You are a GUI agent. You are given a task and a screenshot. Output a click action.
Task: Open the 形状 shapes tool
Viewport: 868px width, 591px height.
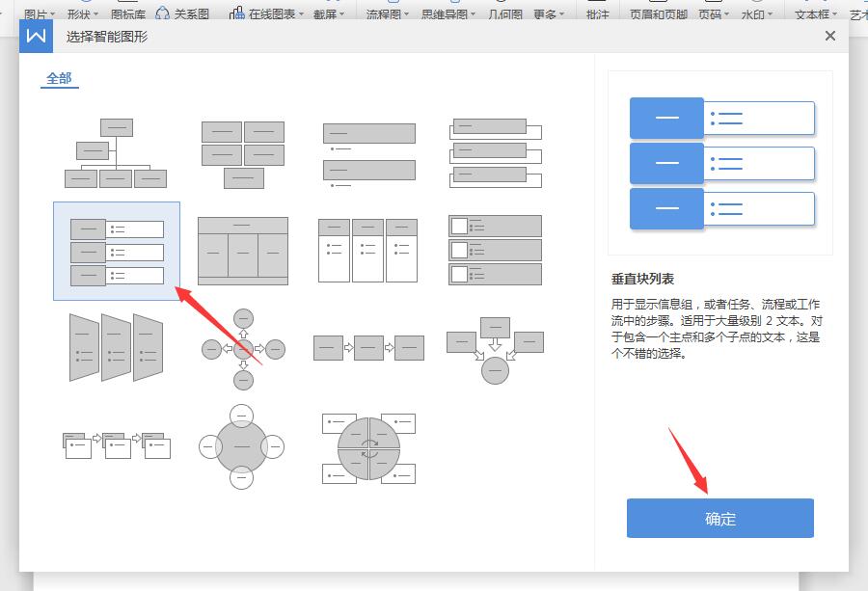click(x=77, y=14)
